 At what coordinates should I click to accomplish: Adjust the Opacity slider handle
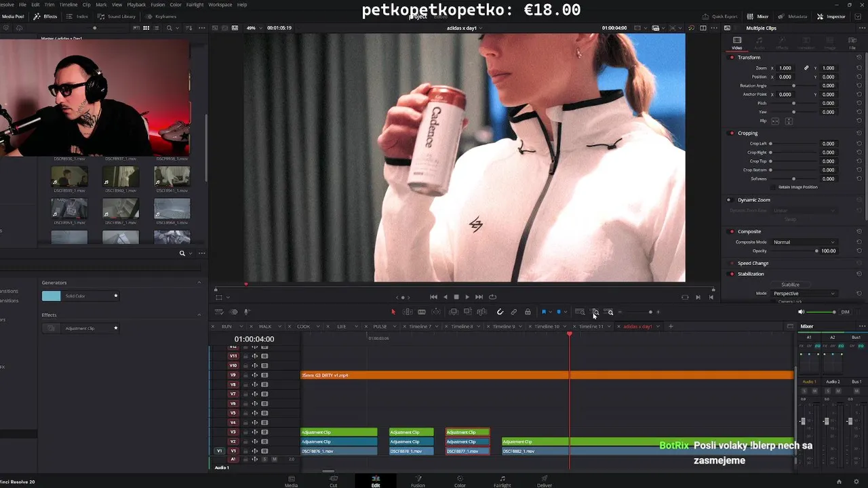pyautogui.click(x=816, y=251)
